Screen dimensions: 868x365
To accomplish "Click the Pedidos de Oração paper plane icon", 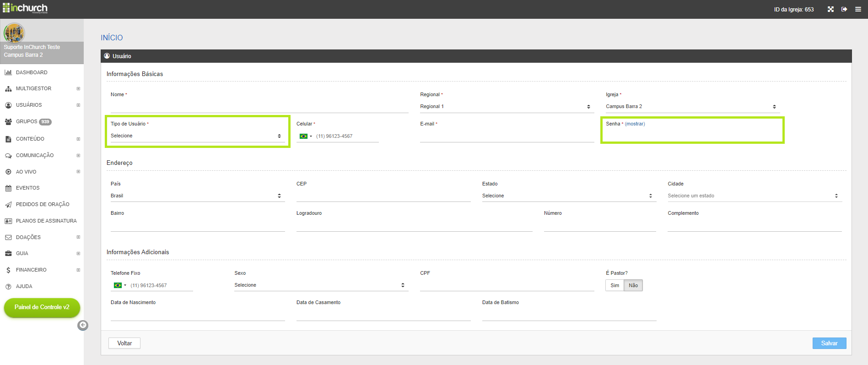I will coord(8,205).
